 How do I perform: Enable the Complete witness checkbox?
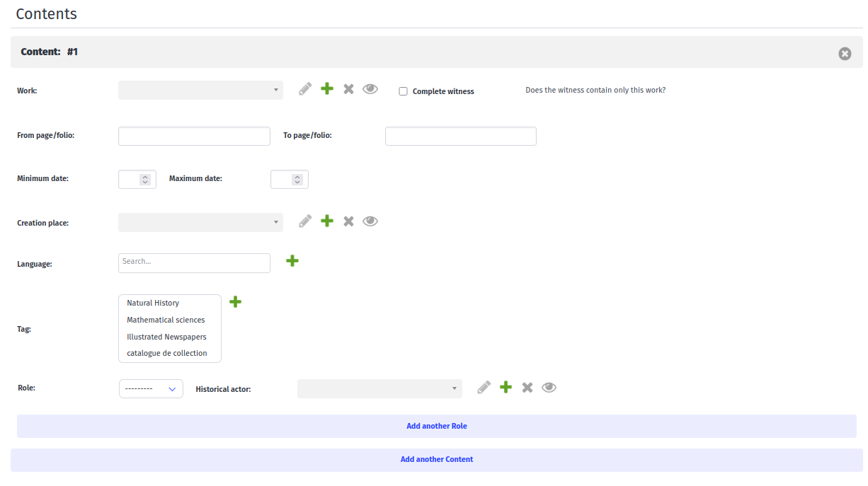[x=403, y=91]
